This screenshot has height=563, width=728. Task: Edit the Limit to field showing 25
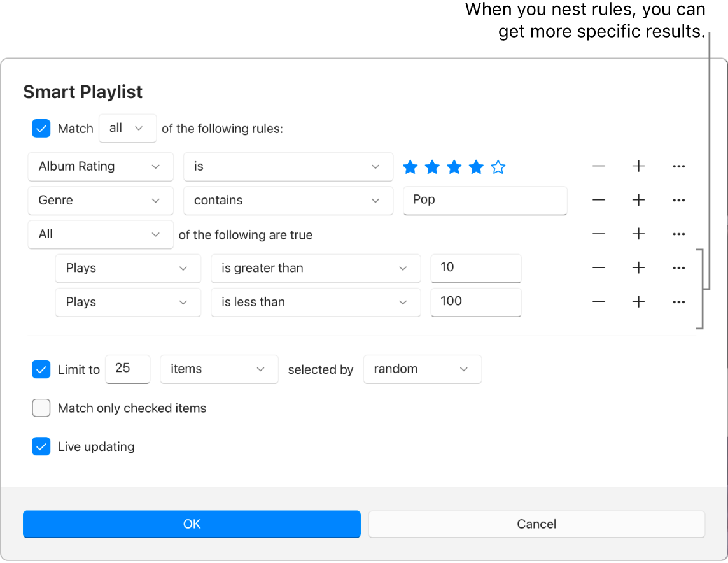coord(128,369)
